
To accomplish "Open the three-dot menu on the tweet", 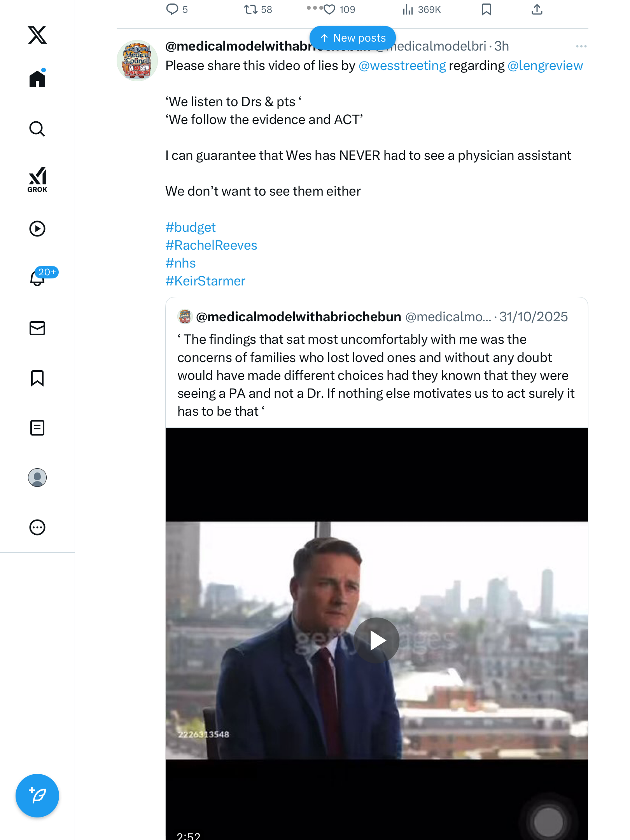I will click(581, 46).
